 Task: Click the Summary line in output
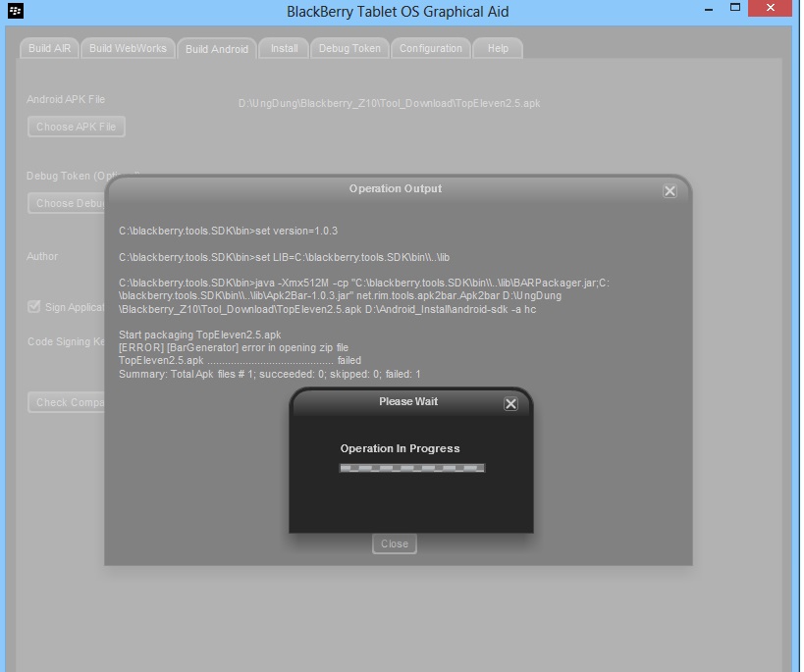(270, 374)
